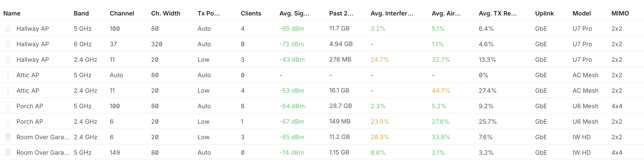Click Room Over Garage 2.4 GHz device icon
The height and width of the screenshot is (162, 644).
8,137
